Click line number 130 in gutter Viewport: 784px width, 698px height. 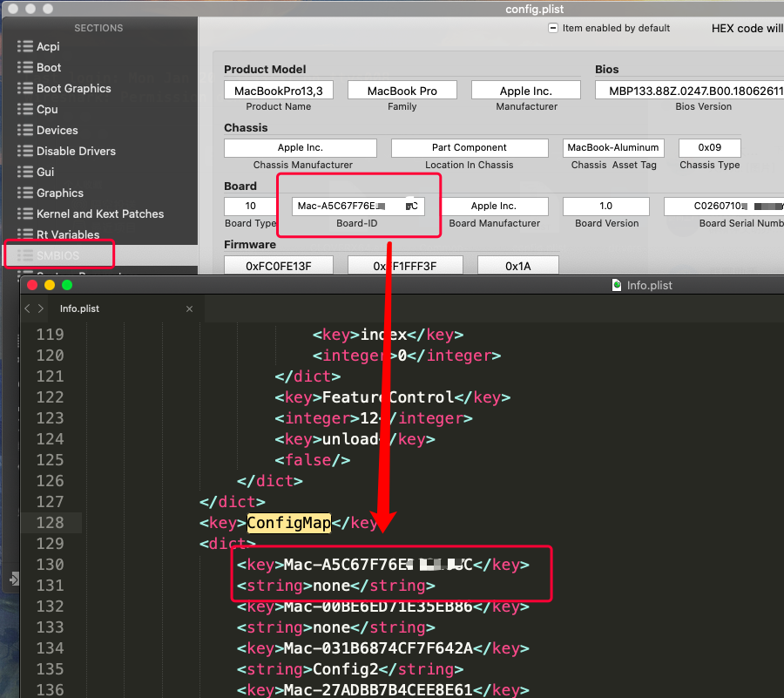[50, 565]
